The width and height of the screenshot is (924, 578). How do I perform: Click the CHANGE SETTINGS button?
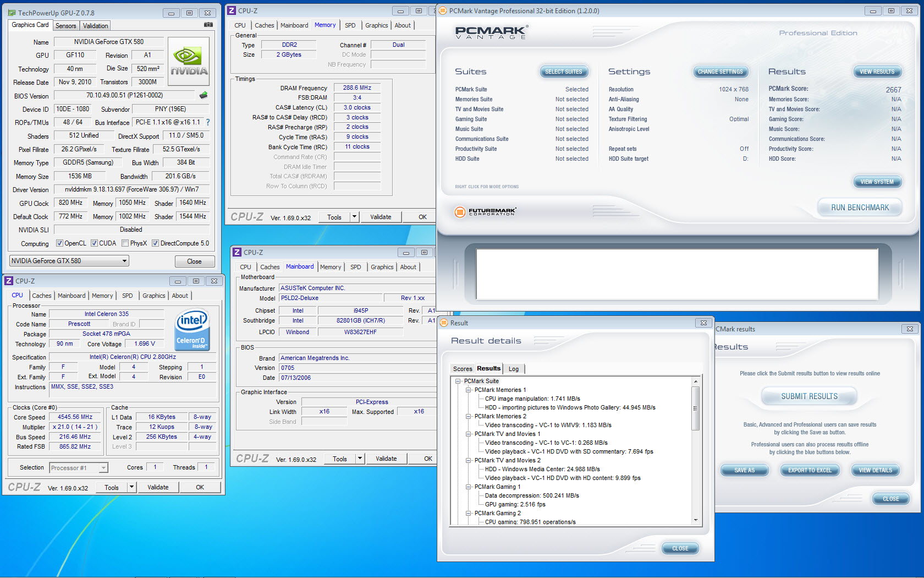(720, 72)
